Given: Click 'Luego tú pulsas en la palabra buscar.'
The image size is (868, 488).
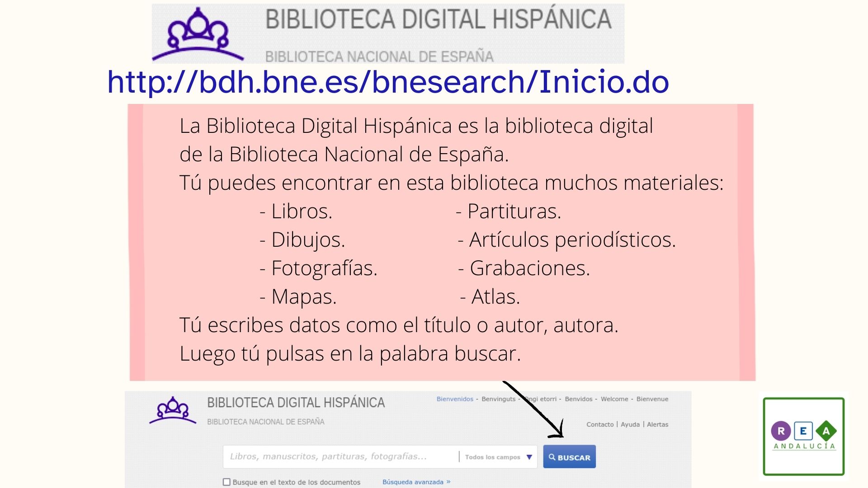Looking at the screenshot, I should (x=350, y=353).
